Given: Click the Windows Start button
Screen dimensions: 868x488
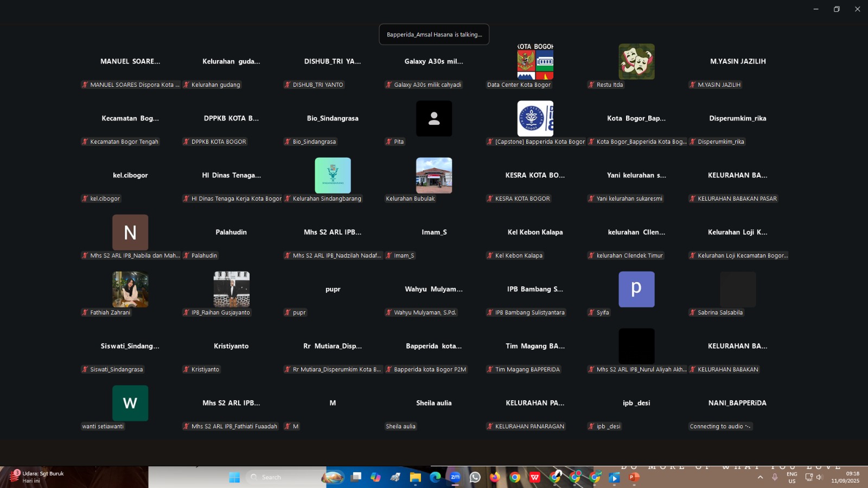Looking at the screenshot, I should pos(234,477).
